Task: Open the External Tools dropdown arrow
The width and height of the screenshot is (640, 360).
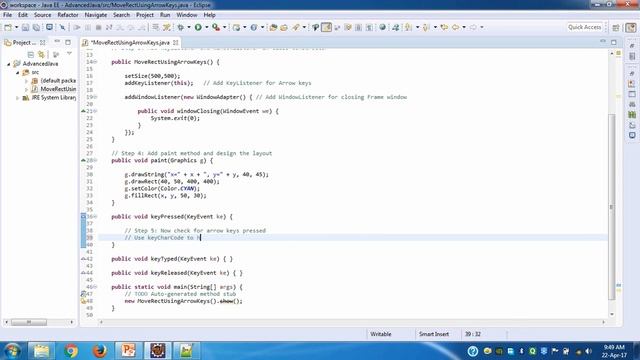Action: point(224,27)
